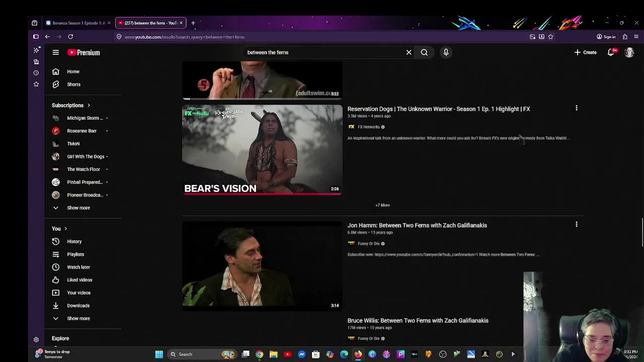
Task: Open the browser extensions icon
Action: click(625, 37)
